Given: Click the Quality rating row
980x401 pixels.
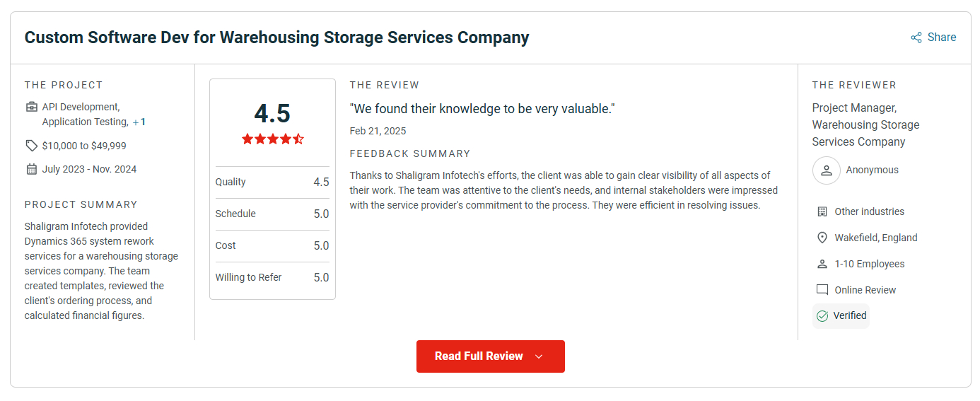Looking at the screenshot, I should coord(272,182).
